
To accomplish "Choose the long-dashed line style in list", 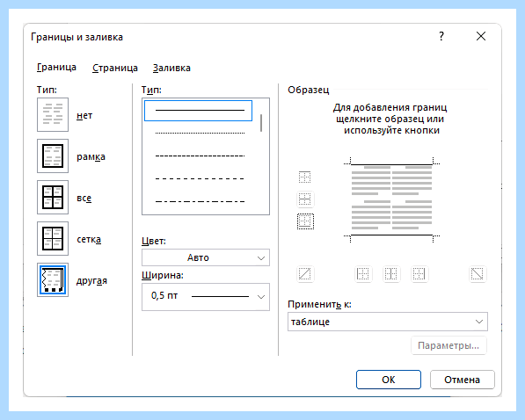I will point(200,178).
